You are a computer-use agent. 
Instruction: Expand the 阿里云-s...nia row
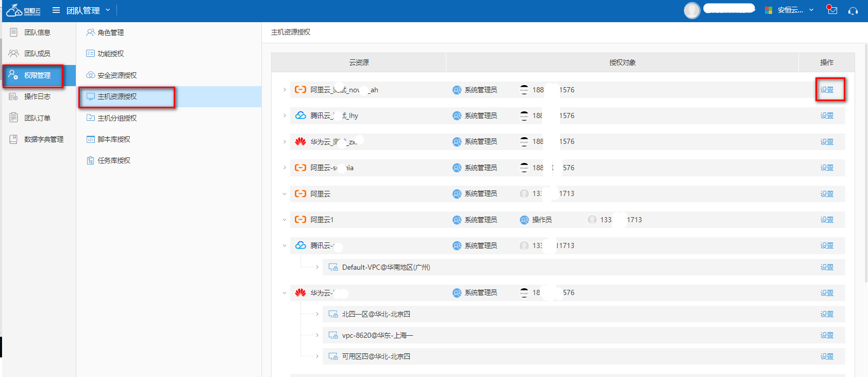pos(285,168)
